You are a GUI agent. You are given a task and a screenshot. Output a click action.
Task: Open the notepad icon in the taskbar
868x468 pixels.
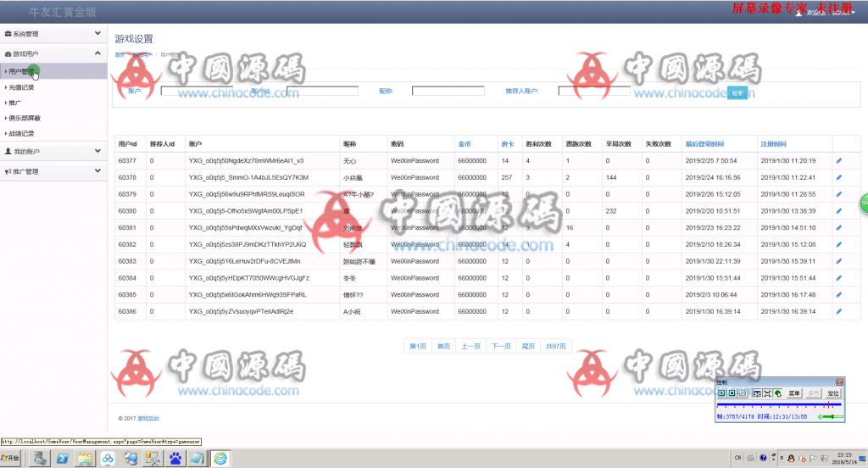(198, 458)
